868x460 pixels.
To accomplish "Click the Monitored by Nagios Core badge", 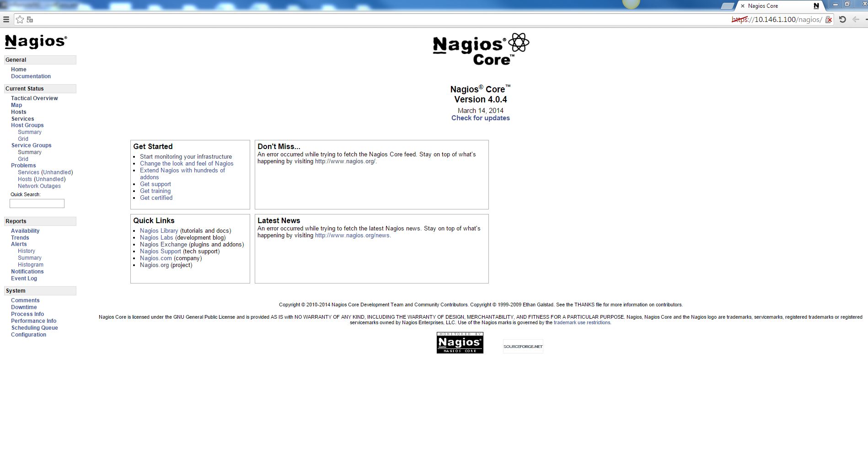I will coord(460,342).
